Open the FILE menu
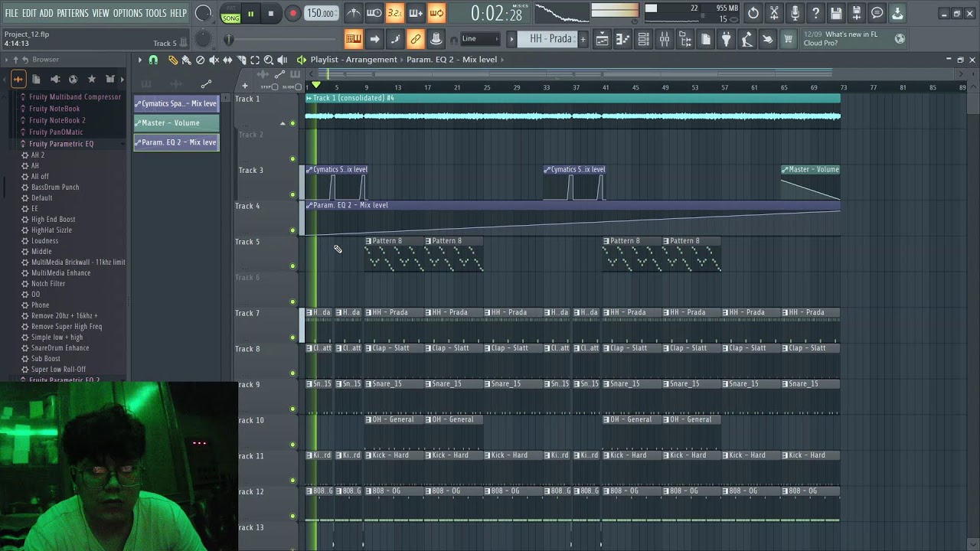The height and width of the screenshot is (551, 980). pyautogui.click(x=11, y=13)
